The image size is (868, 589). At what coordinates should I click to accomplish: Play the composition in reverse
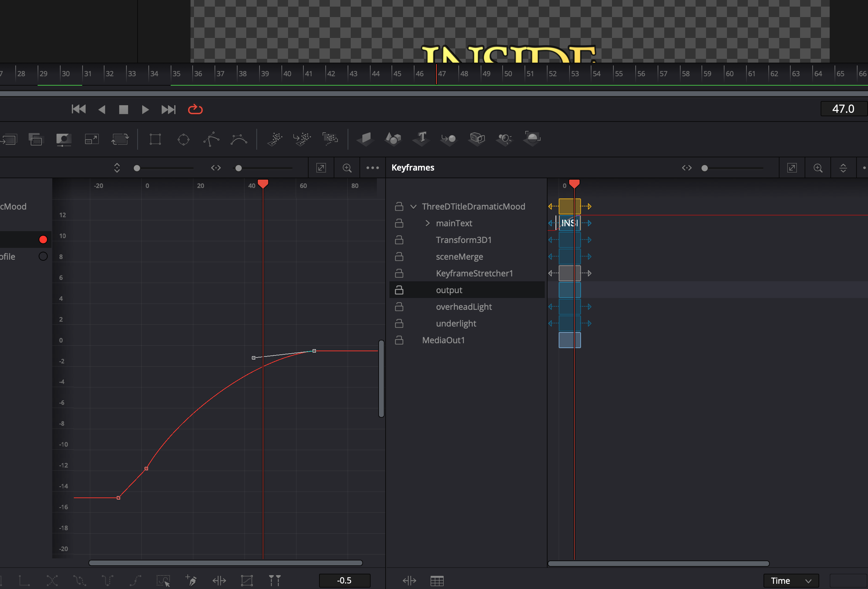click(x=102, y=109)
